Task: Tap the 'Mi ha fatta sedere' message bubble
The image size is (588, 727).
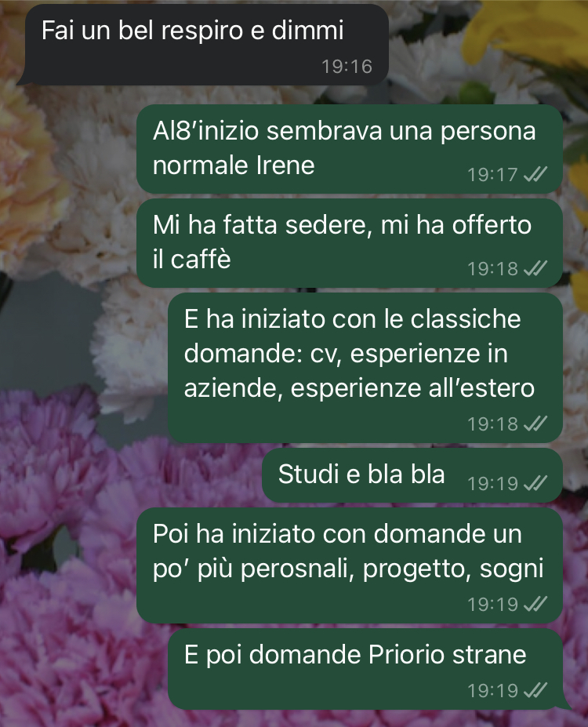Action: tap(350, 243)
